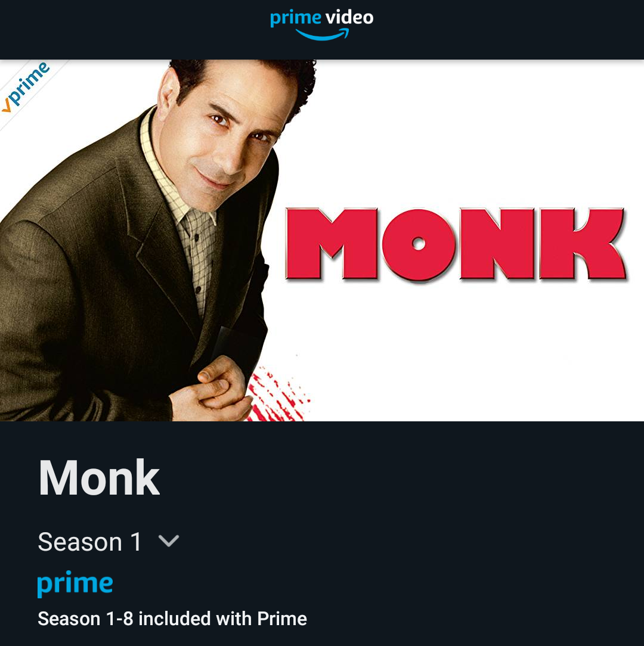644x646 pixels.
Task: Open the Prime Video logo in header
Action: (321, 24)
